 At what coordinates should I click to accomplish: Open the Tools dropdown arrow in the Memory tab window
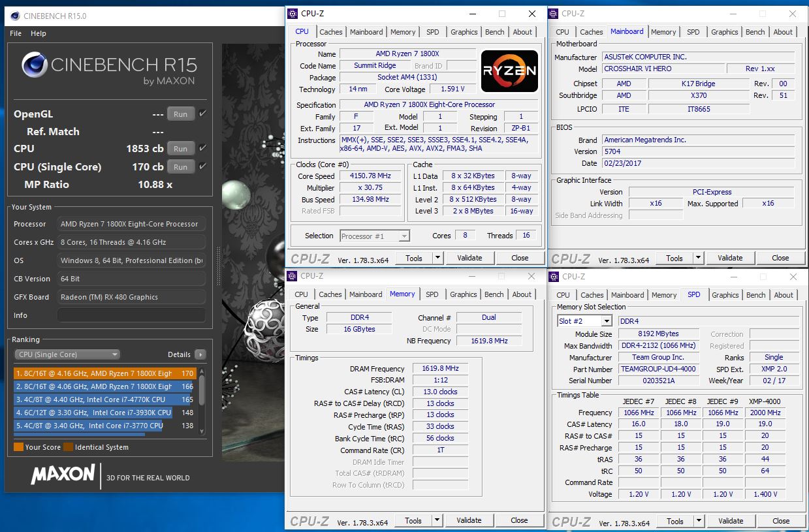click(x=437, y=520)
